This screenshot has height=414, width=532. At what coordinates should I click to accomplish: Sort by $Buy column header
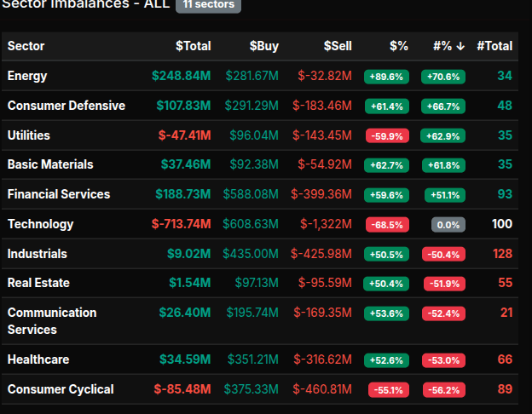[263, 46]
